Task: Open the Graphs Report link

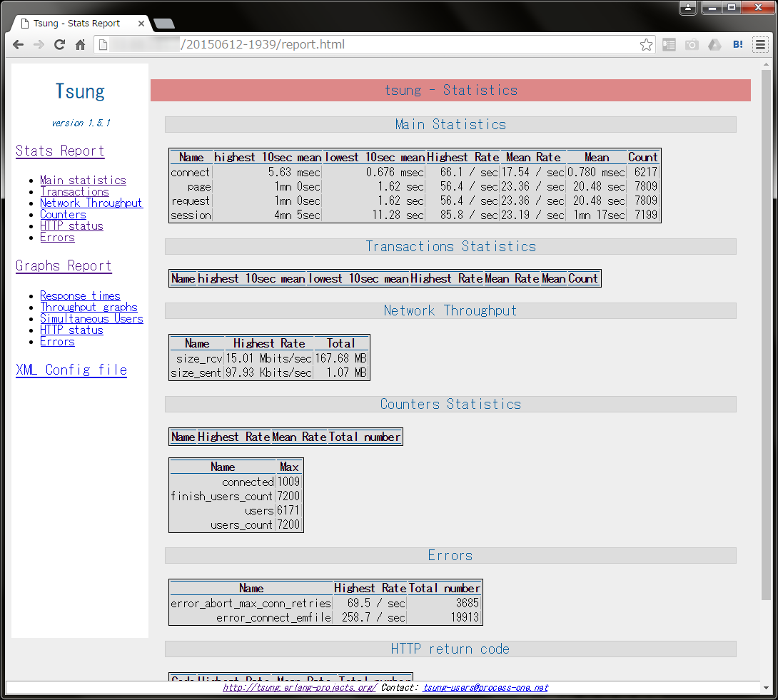Action: click(x=64, y=265)
